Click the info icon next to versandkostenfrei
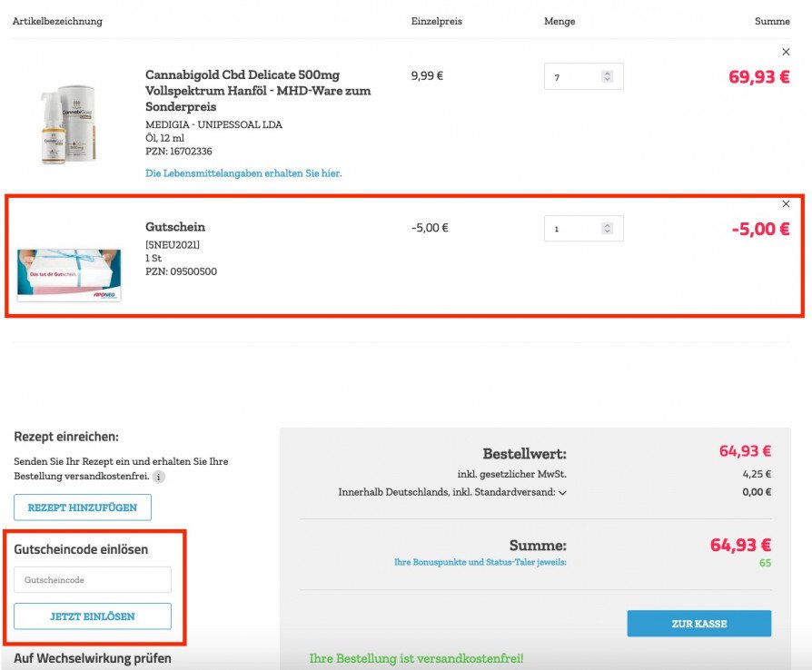Image resolution: width=812 pixels, height=670 pixels. point(158,477)
